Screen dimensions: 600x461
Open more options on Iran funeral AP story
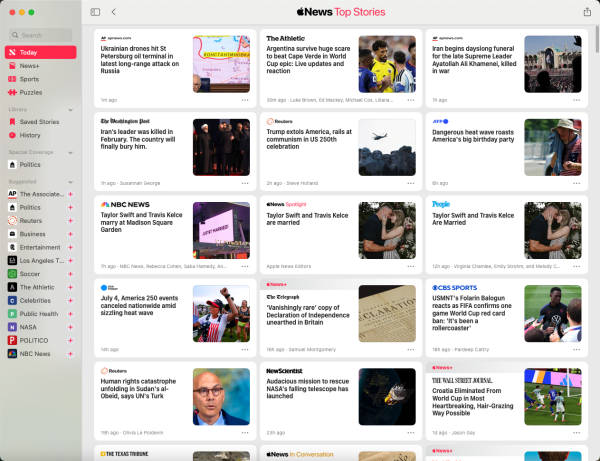tap(576, 100)
